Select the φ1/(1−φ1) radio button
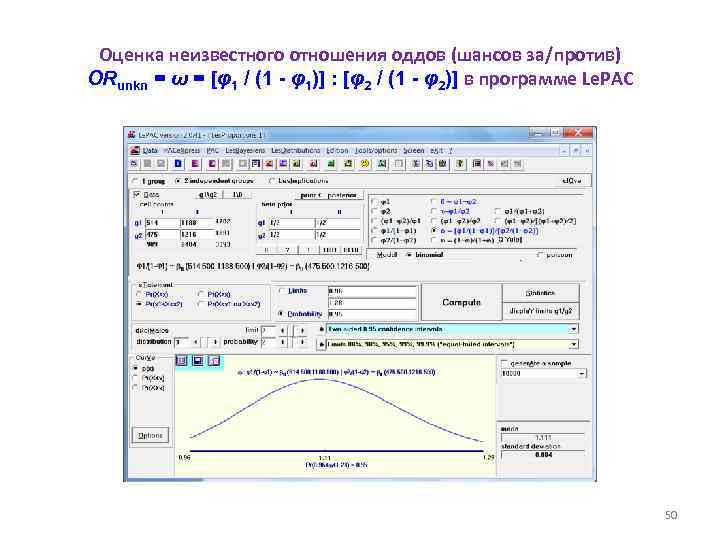The width and height of the screenshot is (720, 540). pyautogui.click(x=375, y=231)
